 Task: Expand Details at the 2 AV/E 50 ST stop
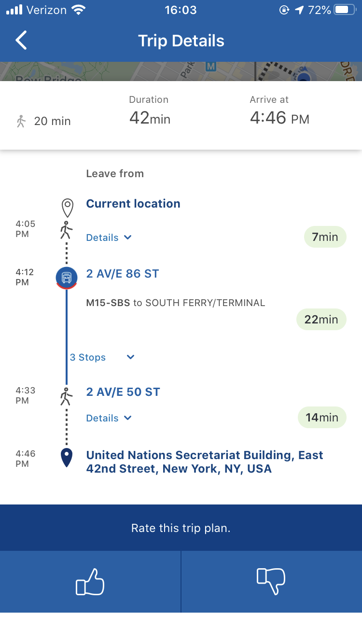(109, 418)
